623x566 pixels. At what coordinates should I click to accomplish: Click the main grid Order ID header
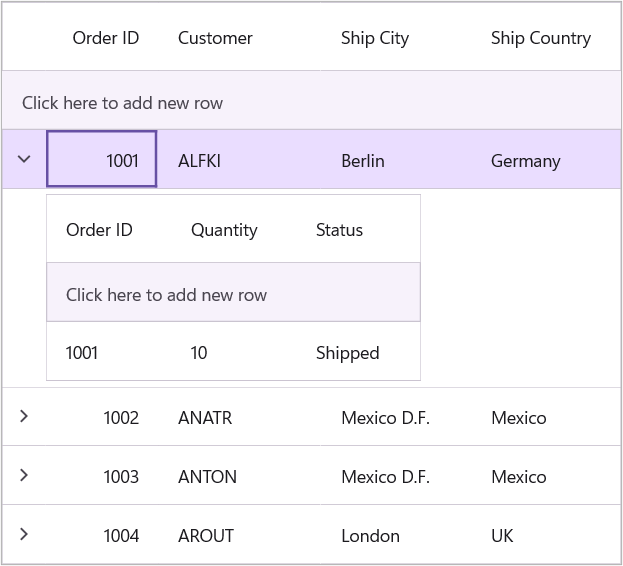click(105, 39)
